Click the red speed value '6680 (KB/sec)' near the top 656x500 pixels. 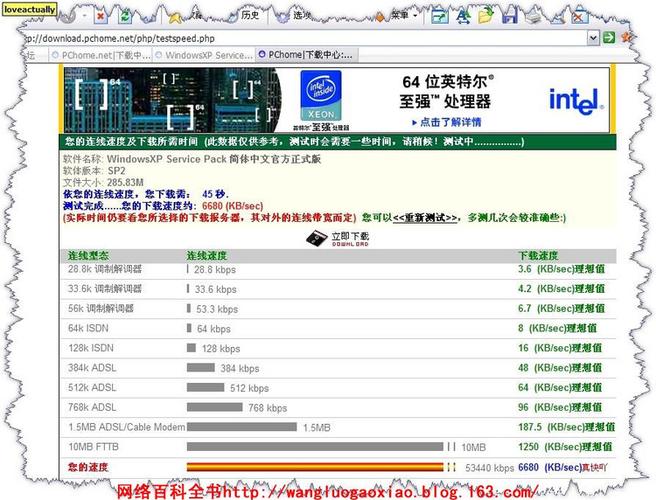coord(233,206)
